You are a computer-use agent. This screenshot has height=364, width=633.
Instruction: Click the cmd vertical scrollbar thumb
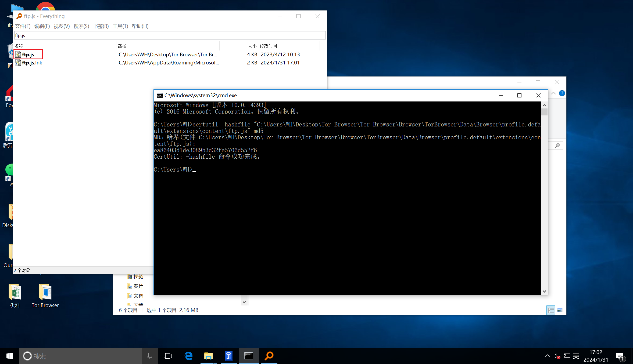pos(544,112)
